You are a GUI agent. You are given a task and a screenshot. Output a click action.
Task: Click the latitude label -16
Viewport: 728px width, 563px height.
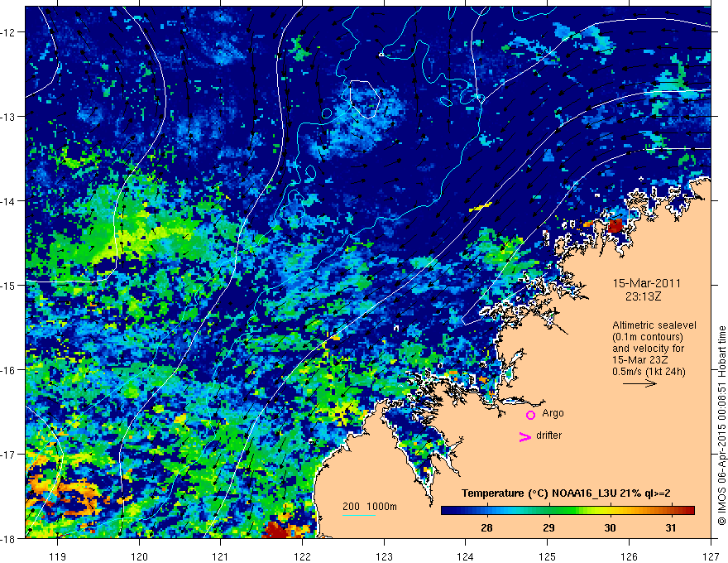click(x=8, y=370)
